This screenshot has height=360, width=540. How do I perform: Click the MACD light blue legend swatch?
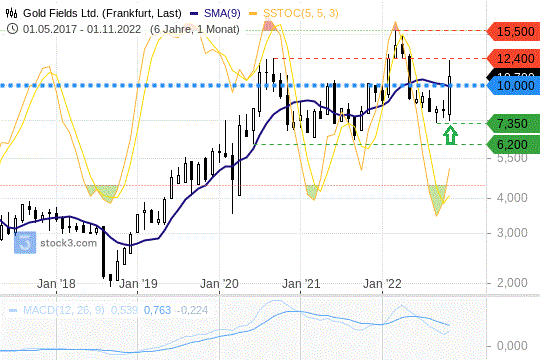[x=13, y=310]
